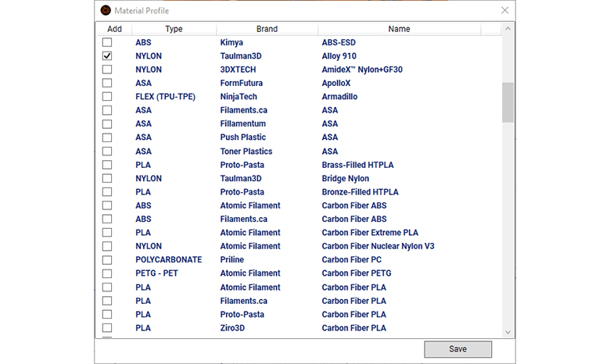Check the Atomic Filament Carbon Fiber PETG box

tap(107, 273)
